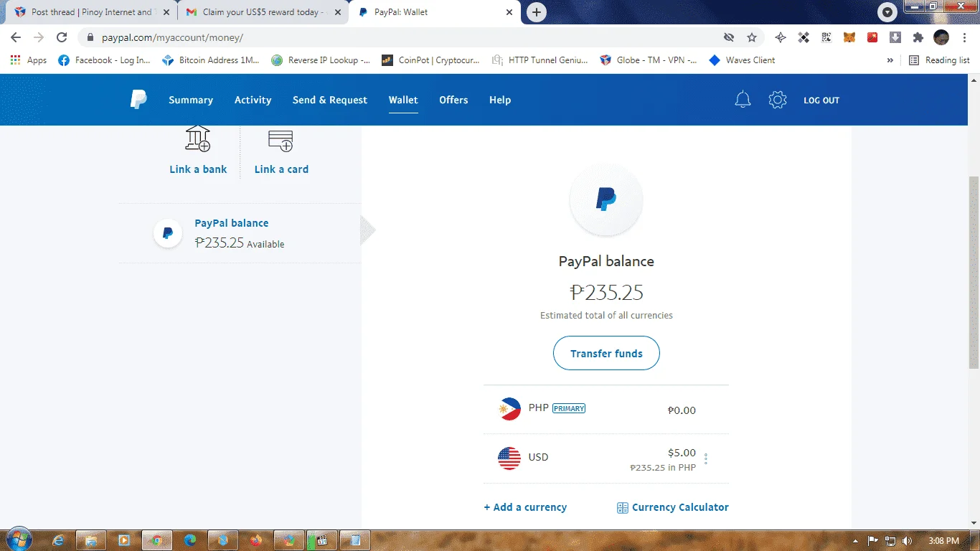
Task: Click the Link a bank icon
Action: click(198, 139)
